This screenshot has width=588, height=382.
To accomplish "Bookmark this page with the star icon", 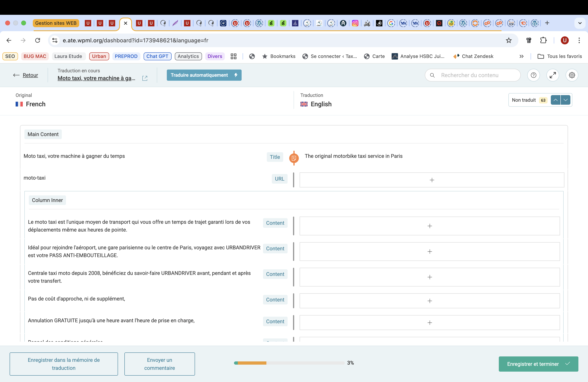I will pos(508,40).
